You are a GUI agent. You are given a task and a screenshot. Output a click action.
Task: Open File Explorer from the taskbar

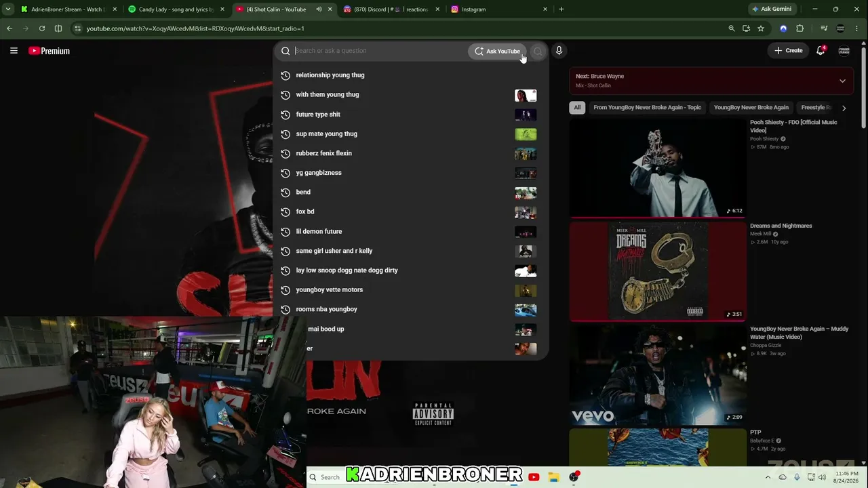[553, 477]
